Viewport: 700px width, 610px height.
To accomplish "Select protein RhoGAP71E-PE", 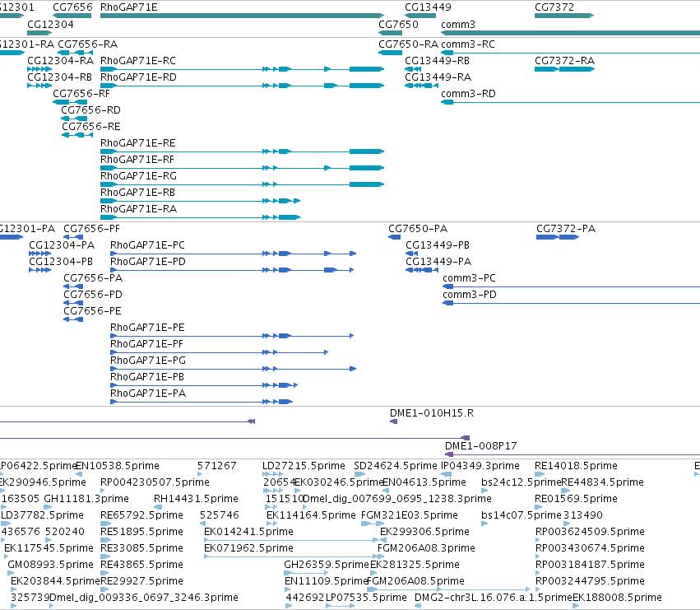I will coord(232,336).
